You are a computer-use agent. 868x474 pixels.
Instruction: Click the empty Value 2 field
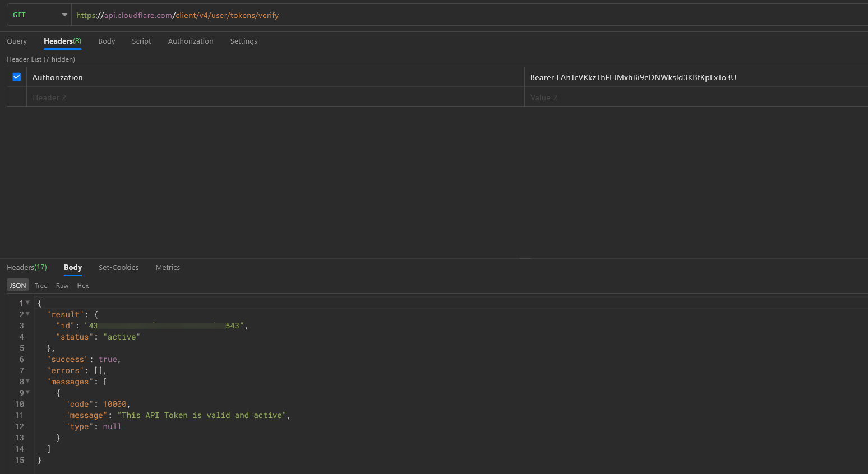695,97
